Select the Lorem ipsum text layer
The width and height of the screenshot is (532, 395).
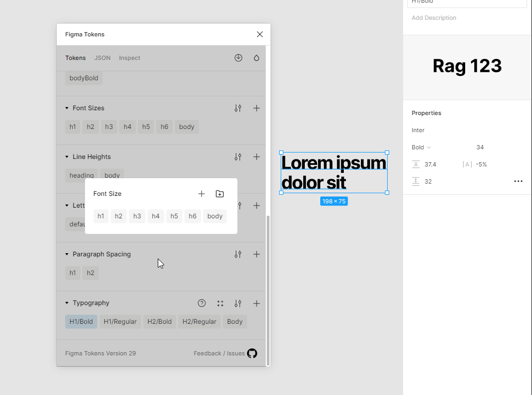pyautogui.click(x=334, y=172)
